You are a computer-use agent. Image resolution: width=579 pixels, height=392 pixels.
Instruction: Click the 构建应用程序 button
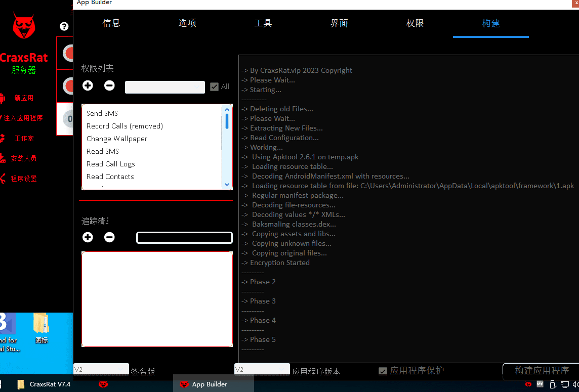point(542,371)
